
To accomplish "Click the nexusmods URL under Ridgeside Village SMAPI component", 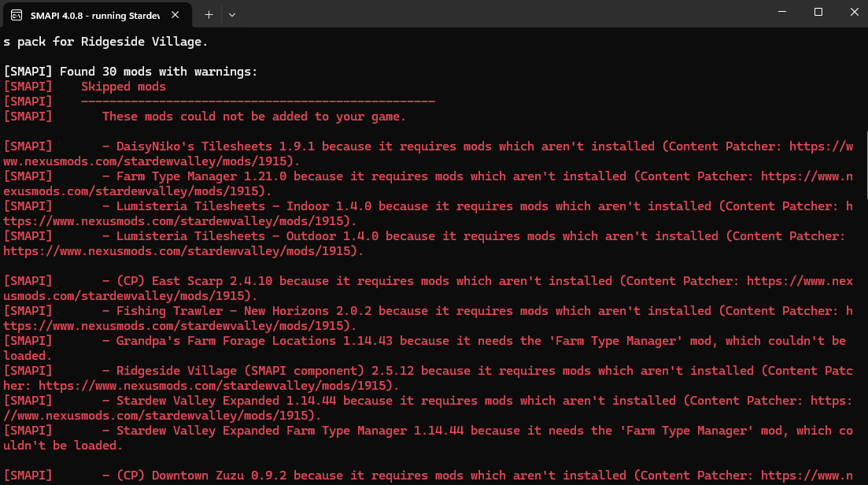I will (216, 386).
